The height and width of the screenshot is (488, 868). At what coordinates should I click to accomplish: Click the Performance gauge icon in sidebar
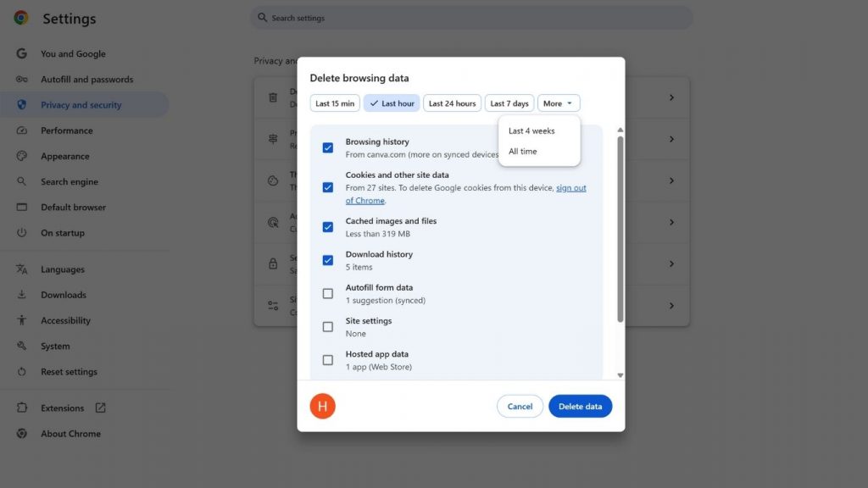click(22, 130)
